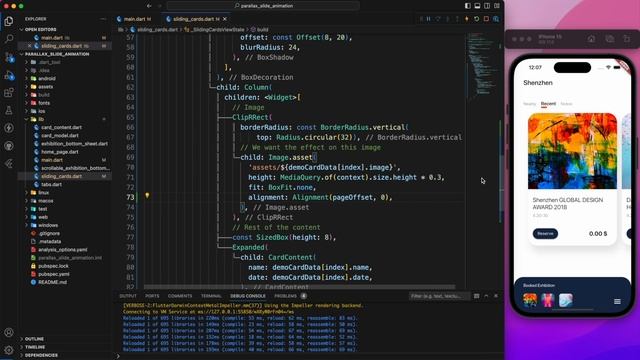Tap the Reserve button in the simulator
This screenshot has width=640, height=360.
point(545,233)
